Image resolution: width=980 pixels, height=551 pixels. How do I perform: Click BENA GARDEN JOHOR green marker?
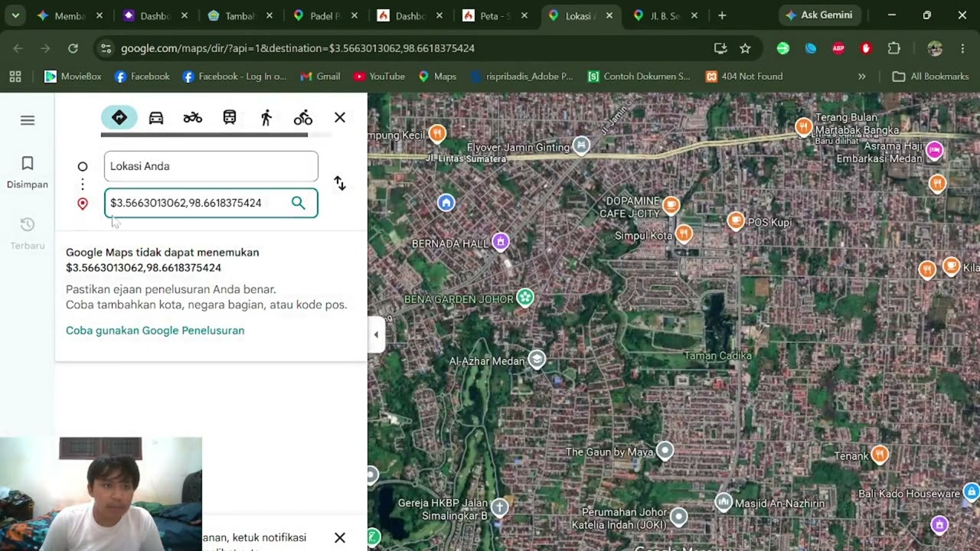pos(524,297)
